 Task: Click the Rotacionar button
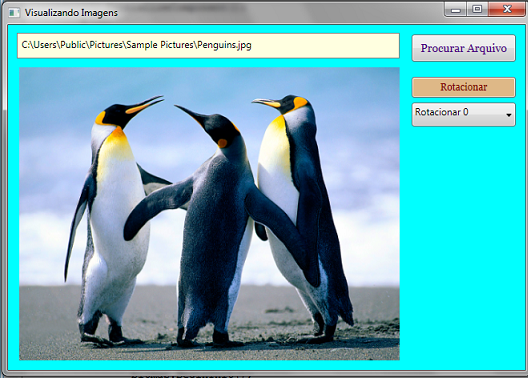464,87
